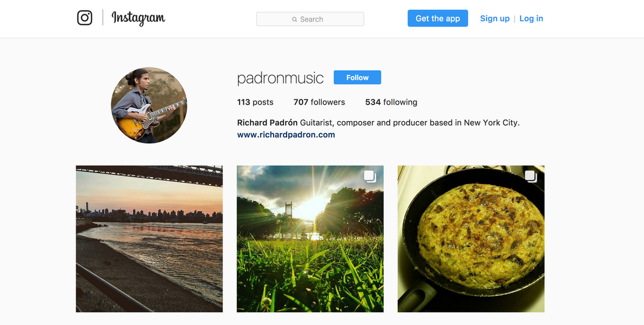644x325 pixels.
Task: Click multi-photo icon on grass sunset post
Action: tap(370, 177)
